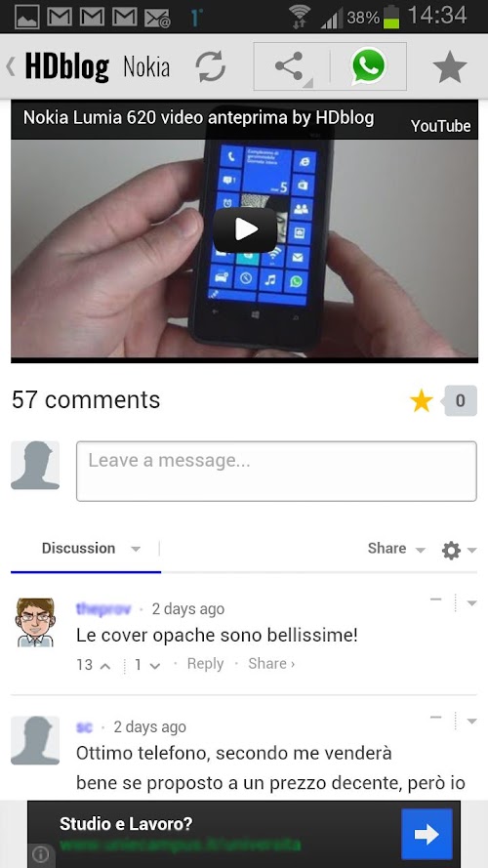This screenshot has height=868, width=488.
Task: Collapse the first comment thread
Action: point(436,599)
